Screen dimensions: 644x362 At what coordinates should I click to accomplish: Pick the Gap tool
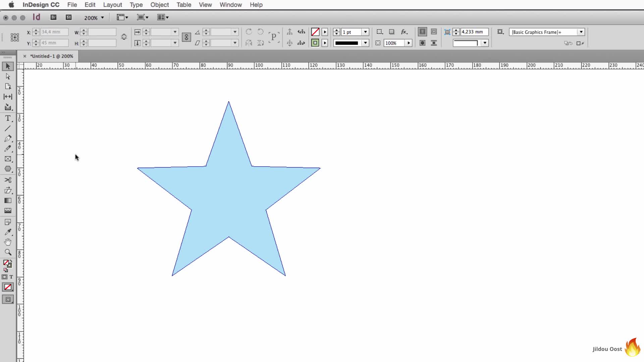pos(8,97)
